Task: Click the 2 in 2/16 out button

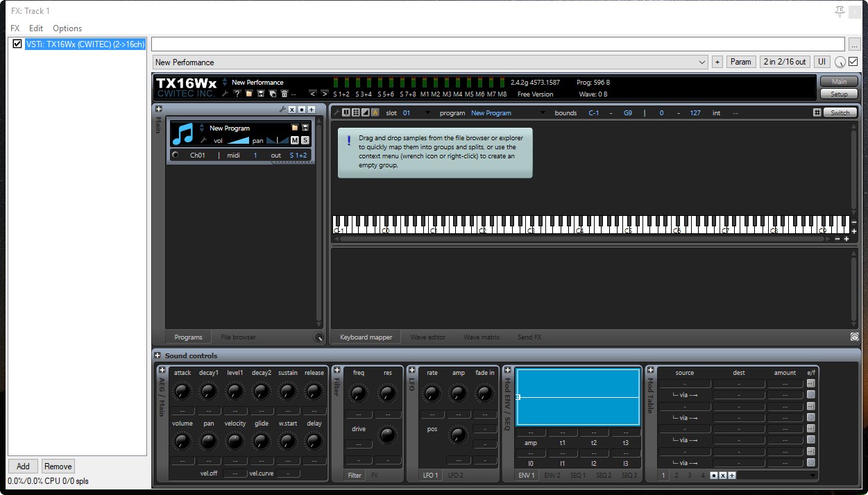Action: tap(785, 62)
